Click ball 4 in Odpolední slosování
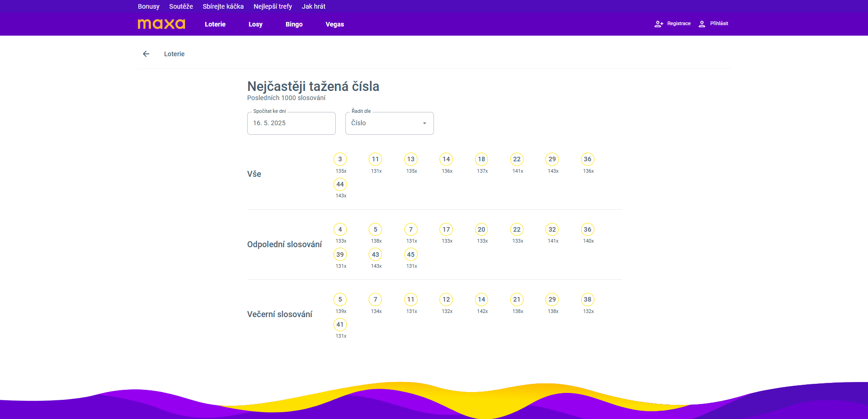 [x=340, y=229]
